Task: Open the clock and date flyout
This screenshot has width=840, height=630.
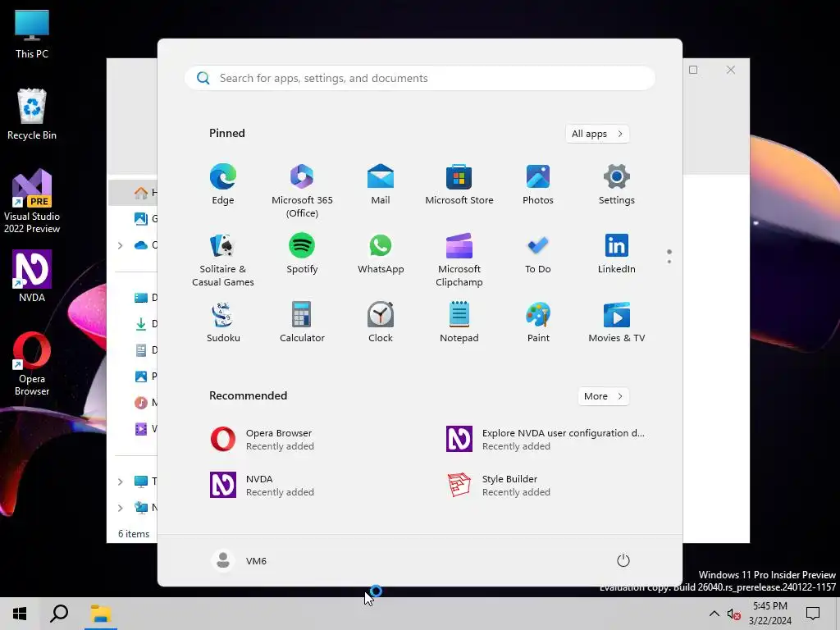Action: pos(770,614)
